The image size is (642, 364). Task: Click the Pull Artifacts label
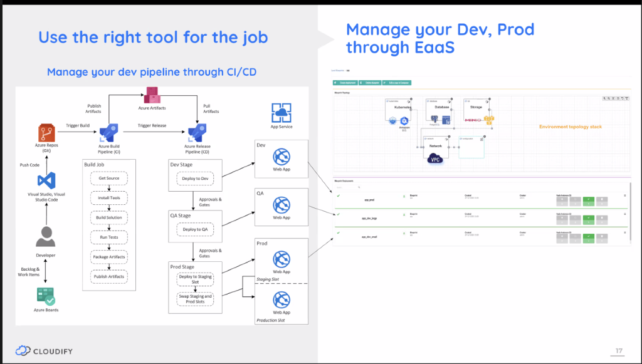[211, 108]
